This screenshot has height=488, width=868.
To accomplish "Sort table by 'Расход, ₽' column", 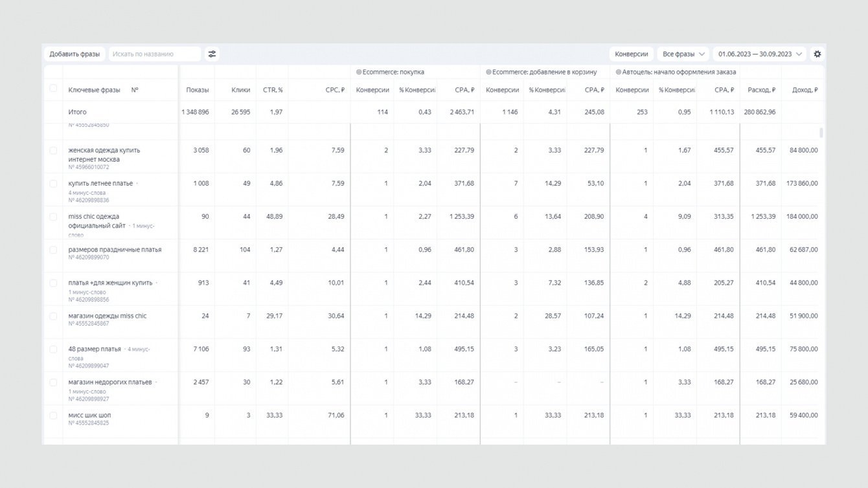I will 761,90.
